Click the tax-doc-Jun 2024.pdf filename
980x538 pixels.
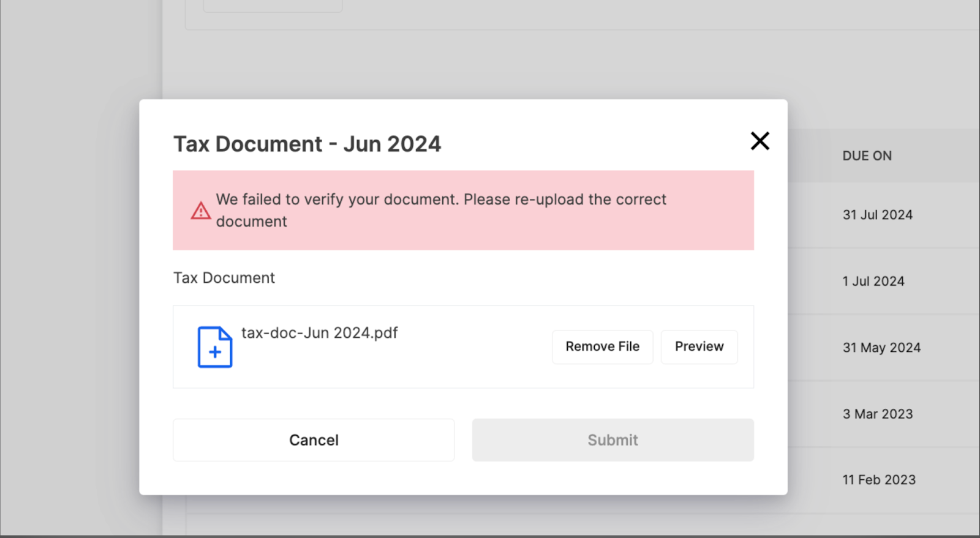click(319, 333)
